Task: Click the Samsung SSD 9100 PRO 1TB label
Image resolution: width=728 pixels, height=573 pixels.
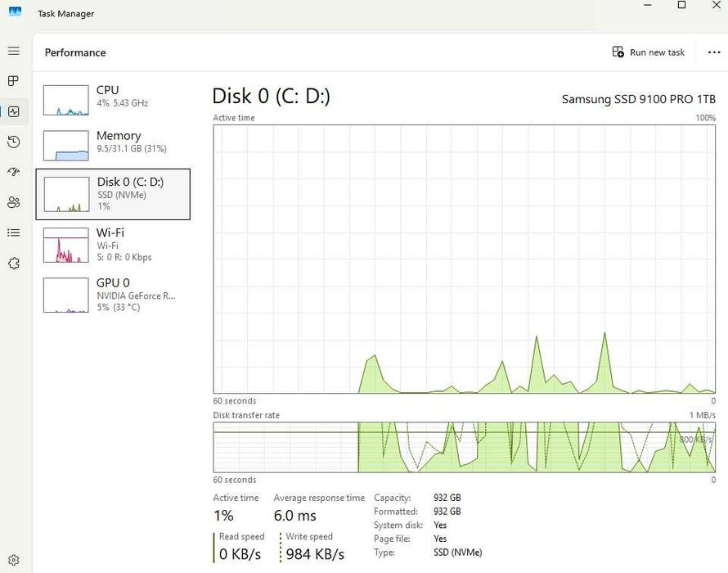Action: click(x=638, y=99)
